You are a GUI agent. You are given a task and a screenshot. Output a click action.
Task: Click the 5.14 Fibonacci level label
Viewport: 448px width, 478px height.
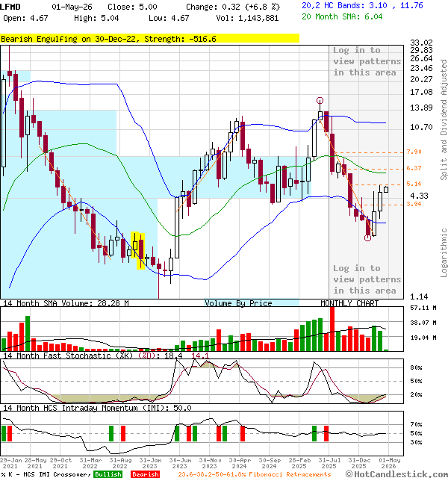[x=414, y=184]
